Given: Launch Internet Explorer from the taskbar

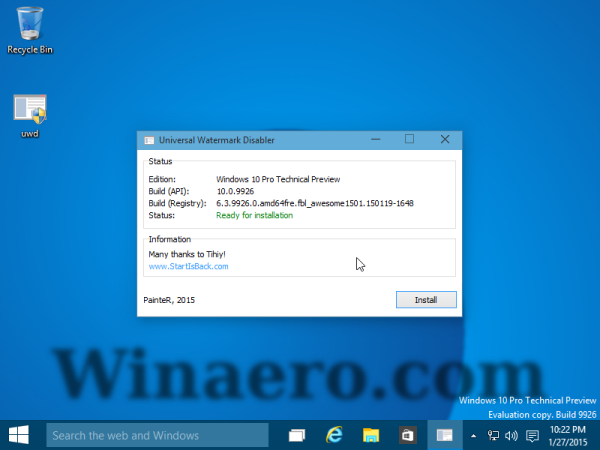Looking at the screenshot, I should (334, 435).
